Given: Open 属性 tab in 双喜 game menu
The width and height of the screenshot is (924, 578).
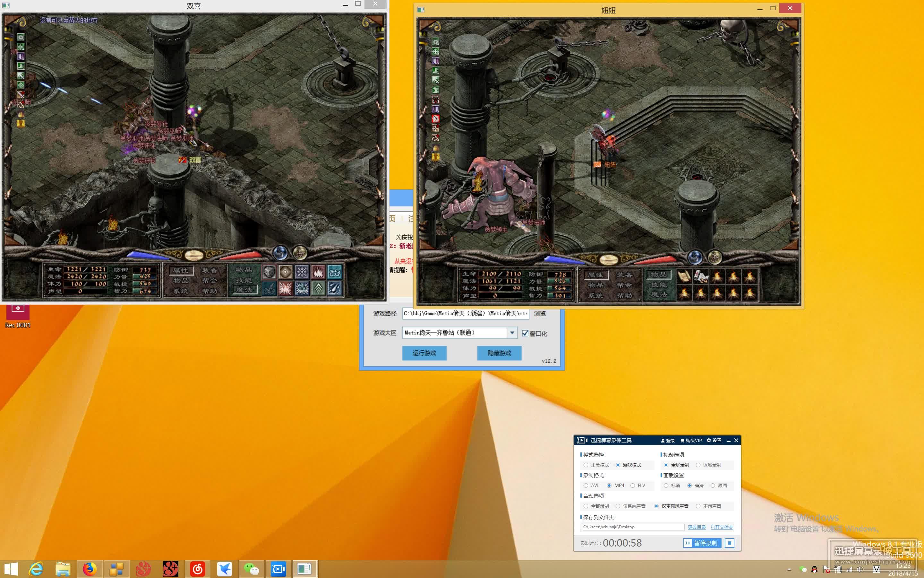Looking at the screenshot, I should click(181, 270).
